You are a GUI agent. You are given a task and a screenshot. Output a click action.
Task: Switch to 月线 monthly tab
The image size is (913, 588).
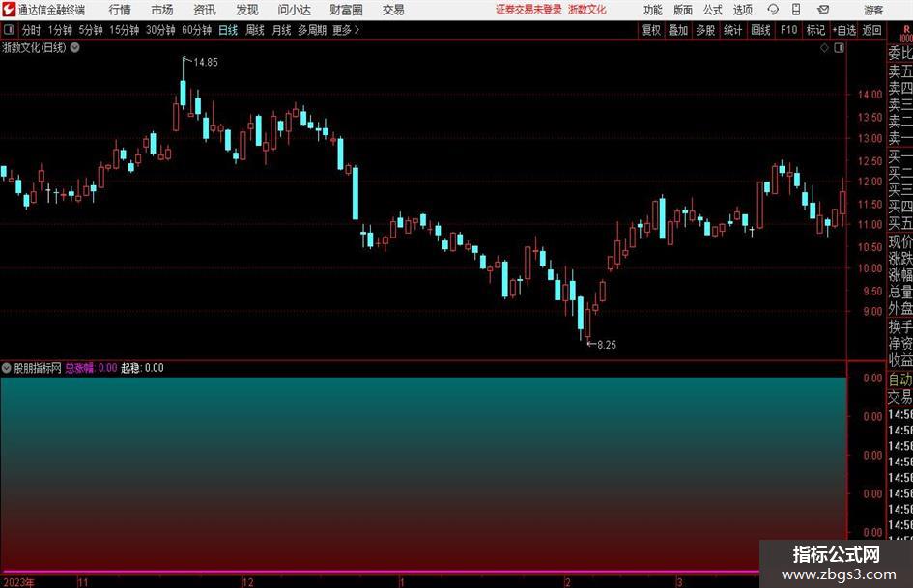281,30
